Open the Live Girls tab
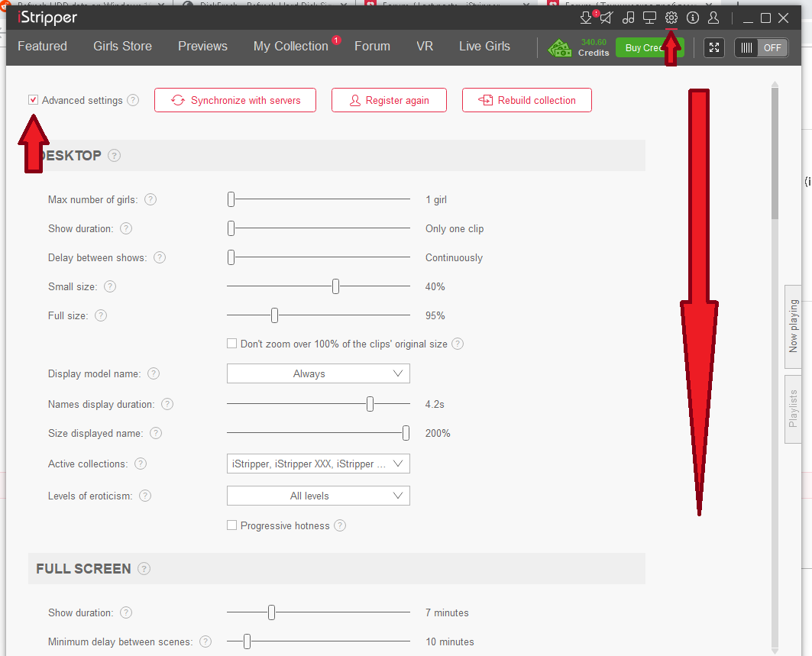Screen dimensions: 812x656 [x=485, y=46]
